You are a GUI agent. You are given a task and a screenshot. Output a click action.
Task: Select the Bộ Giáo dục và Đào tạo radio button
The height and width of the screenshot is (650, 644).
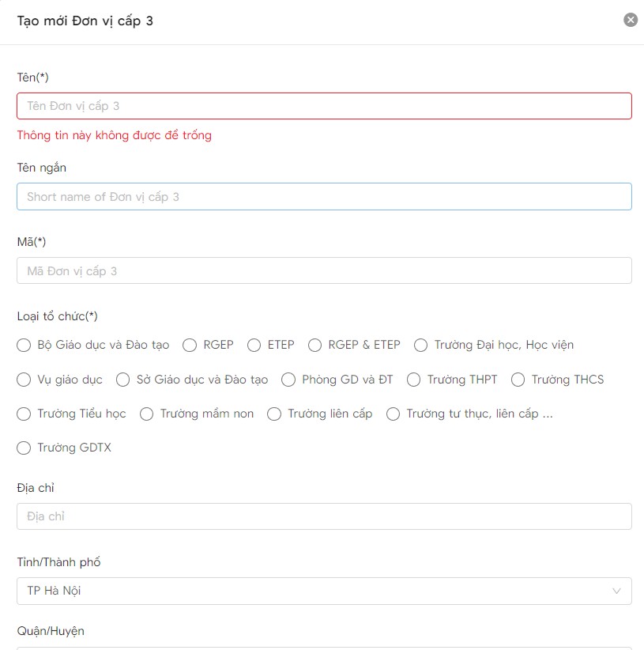click(x=24, y=345)
